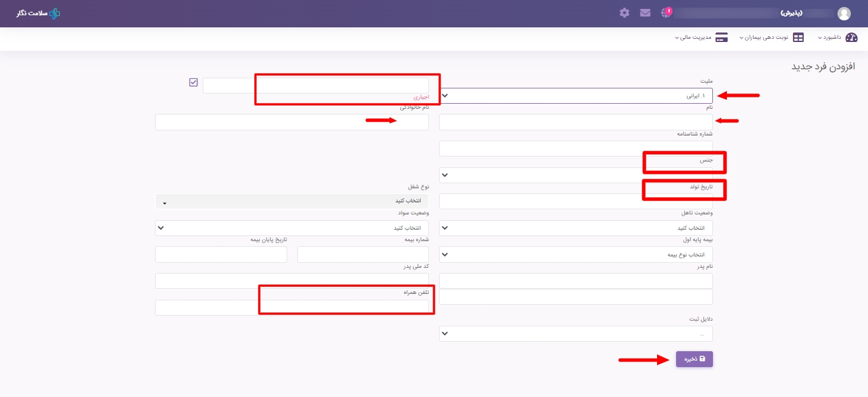The height and width of the screenshot is (397, 868).
Task: Focus the mobile phone (تلفن همراه) field
Action: click(x=292, y=307)
